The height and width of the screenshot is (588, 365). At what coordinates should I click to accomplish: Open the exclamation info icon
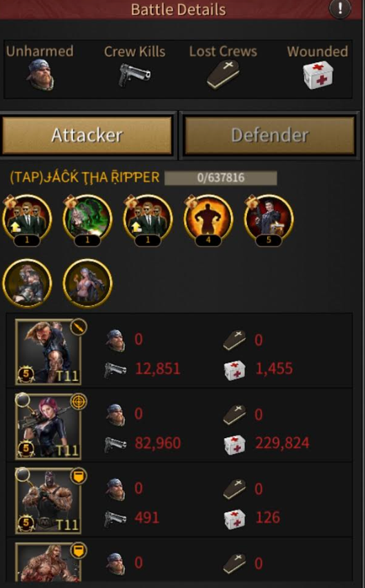(x=340, y=8)
